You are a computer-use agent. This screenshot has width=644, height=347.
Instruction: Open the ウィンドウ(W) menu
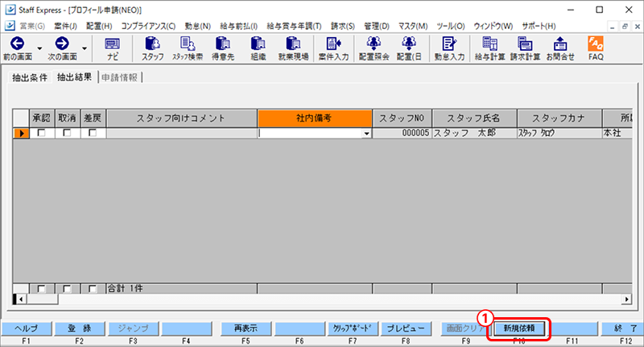click(493, 26)
